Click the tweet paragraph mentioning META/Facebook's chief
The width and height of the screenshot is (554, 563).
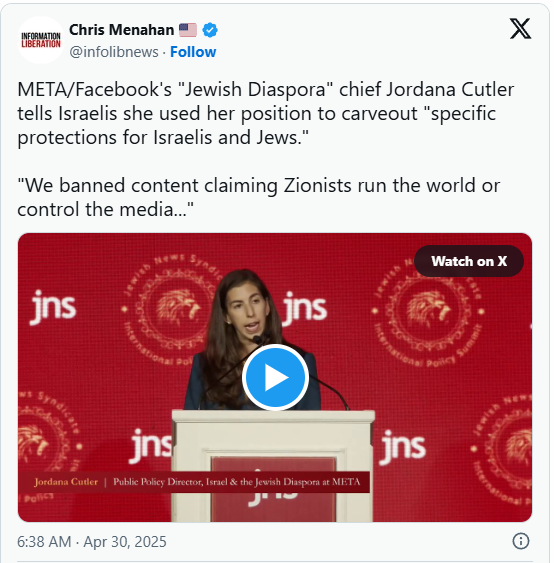click(266, 113)
